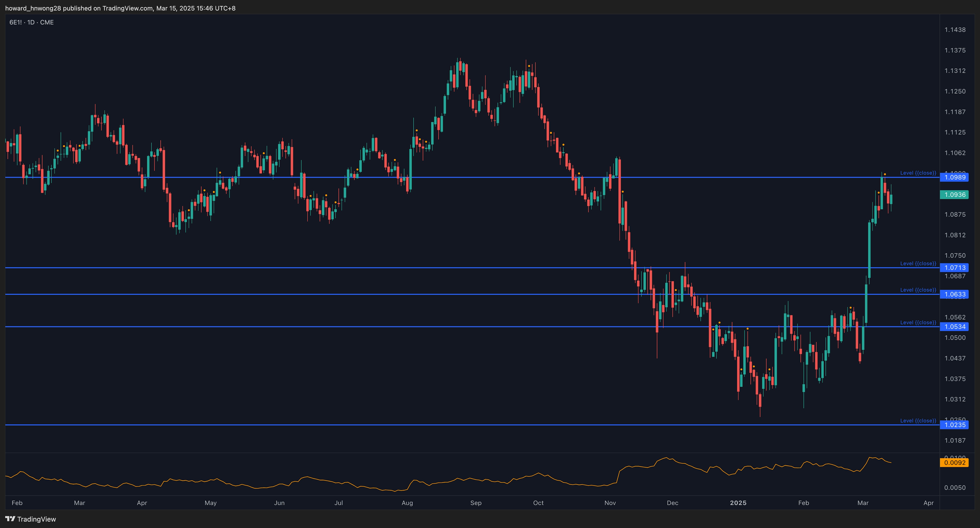The height and width of the screenshot is (528, 980).
Task: Select the blue 1.0235 price level tag
Action: coord(954,425)
